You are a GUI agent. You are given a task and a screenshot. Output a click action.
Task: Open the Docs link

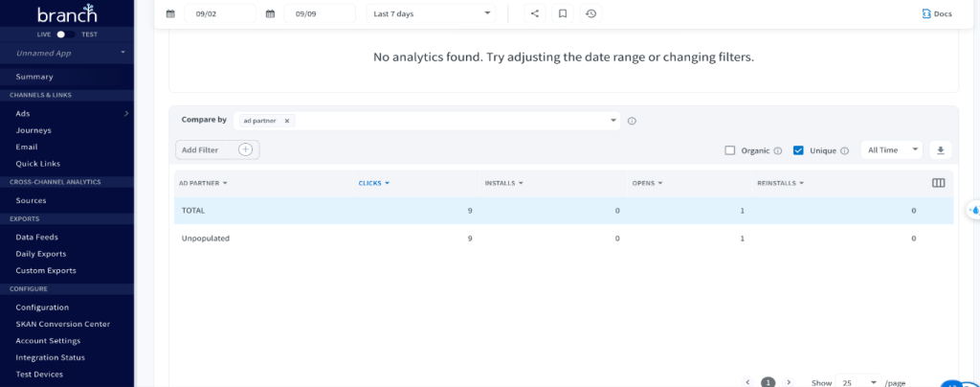[936, 13]
